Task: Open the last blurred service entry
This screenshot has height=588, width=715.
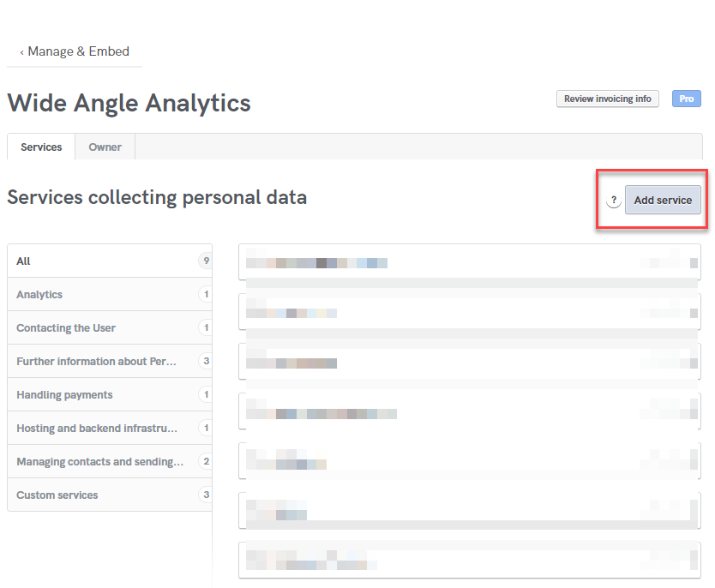Action: 470,560
